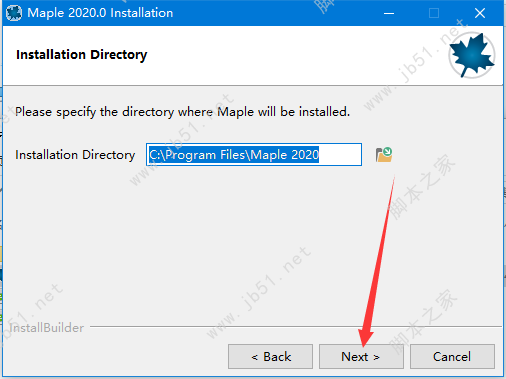The image size is (506, 379).
Task: Click the Next button
Action: pyautogui.click(x=361, y=357)
